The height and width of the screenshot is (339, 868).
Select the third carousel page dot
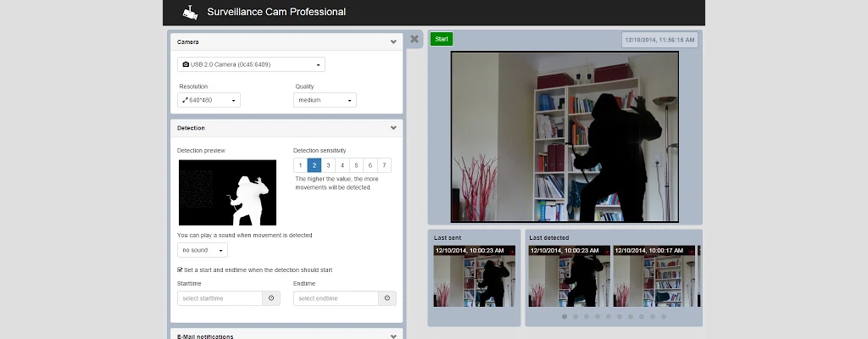pyautogui.click(x=587, y=317)
